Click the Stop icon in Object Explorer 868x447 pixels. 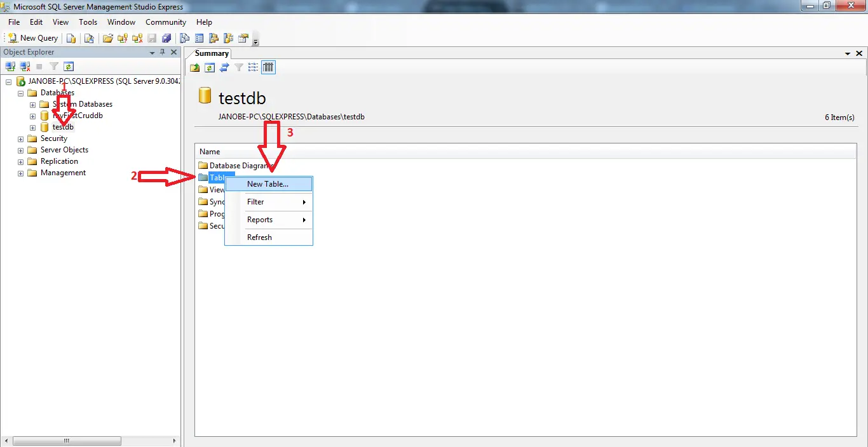tap(39, 66)
